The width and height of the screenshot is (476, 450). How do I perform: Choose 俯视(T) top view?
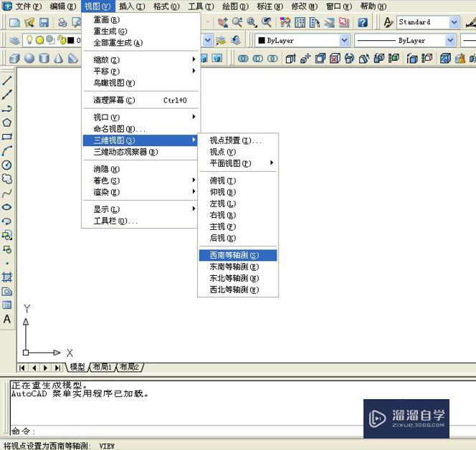[x=238, y=181]
